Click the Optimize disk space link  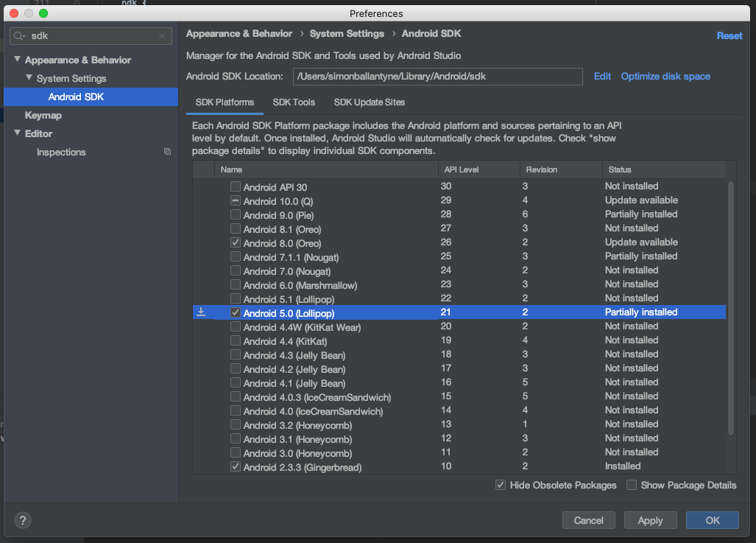(x=665, y=77)
